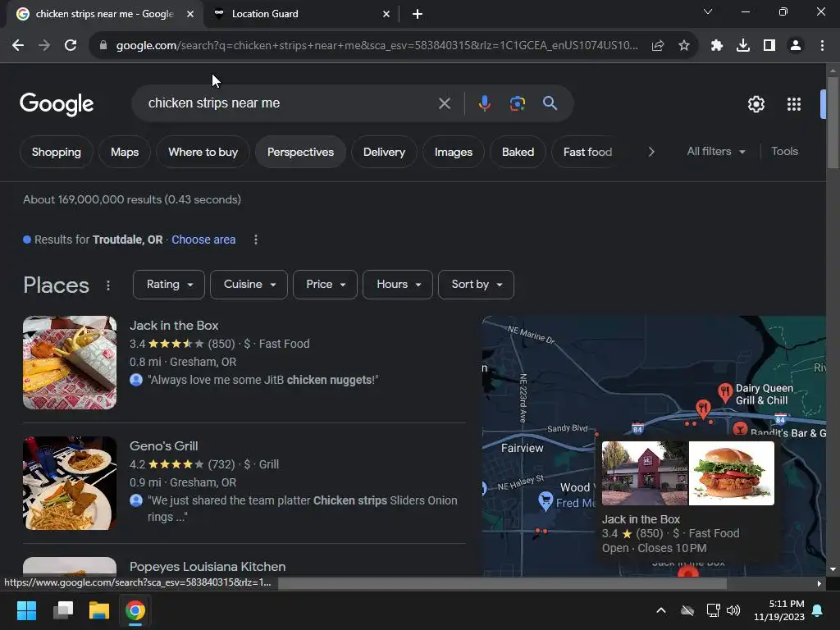Open the Sort by dropdown
Image resolution: width=840 pixels, height=630 pixels.
coord(476,285)
